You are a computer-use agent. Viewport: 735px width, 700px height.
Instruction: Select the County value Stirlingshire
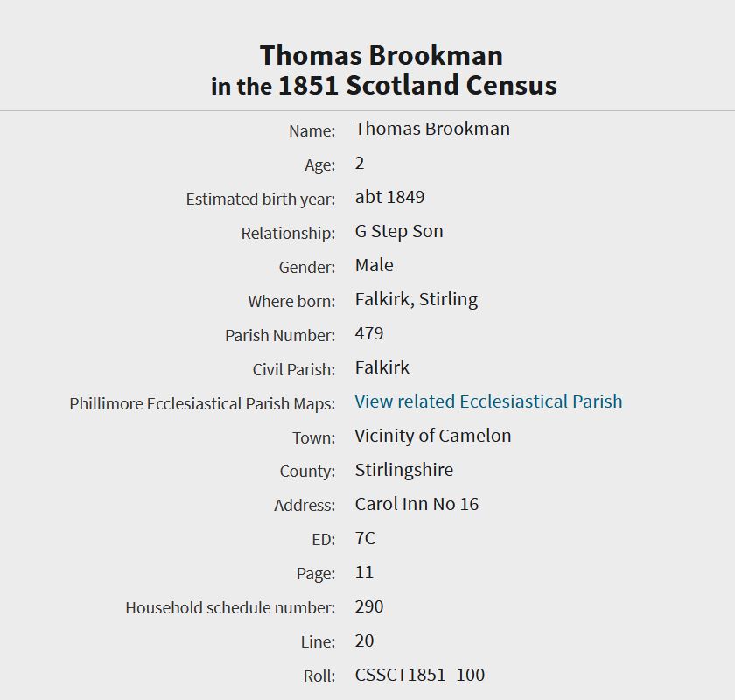403,470
